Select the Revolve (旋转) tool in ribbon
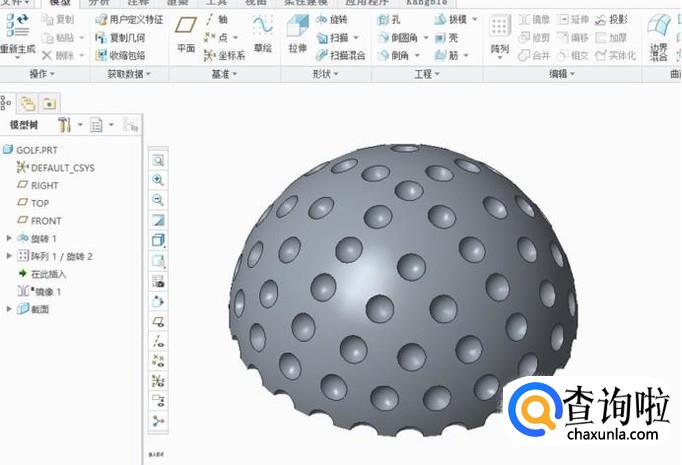682x465 pixels. click(x=336, y=19)
